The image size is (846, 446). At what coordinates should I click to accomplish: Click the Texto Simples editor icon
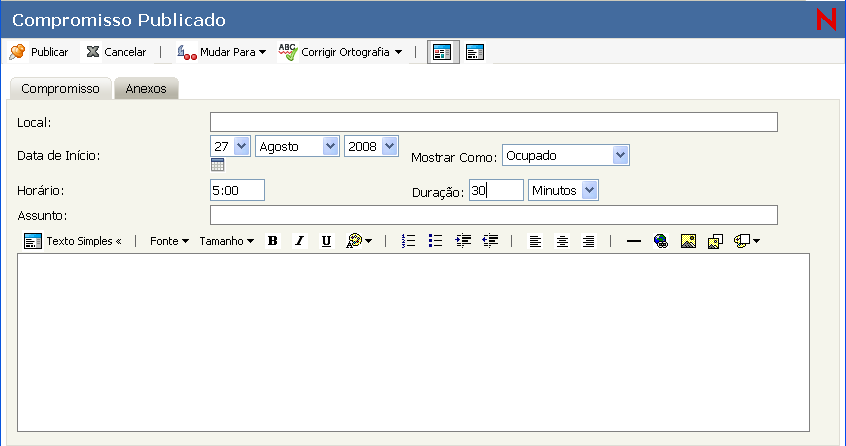click(32, 241)
